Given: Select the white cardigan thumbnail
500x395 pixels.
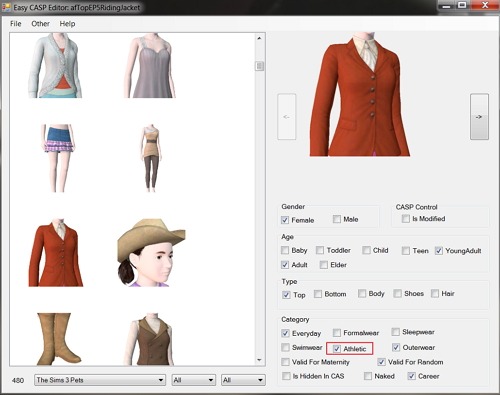Looking at the screenshot, I should [55, 65].
